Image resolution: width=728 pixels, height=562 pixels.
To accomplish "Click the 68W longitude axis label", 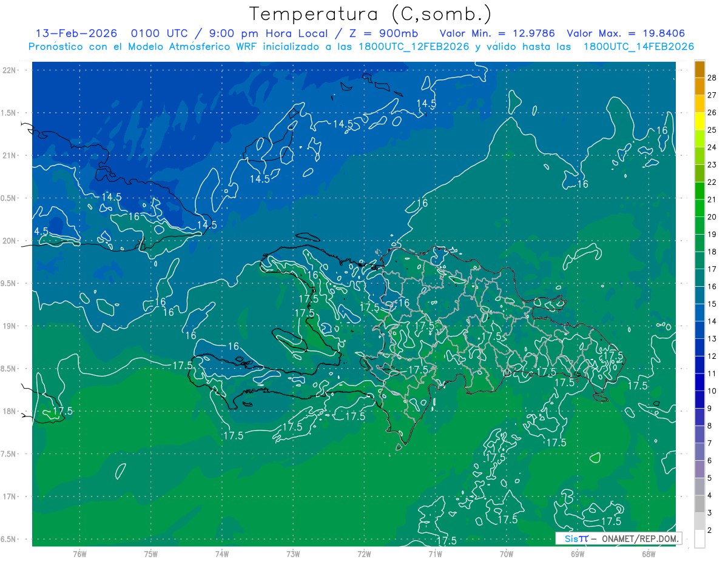I will coord(649,554).
